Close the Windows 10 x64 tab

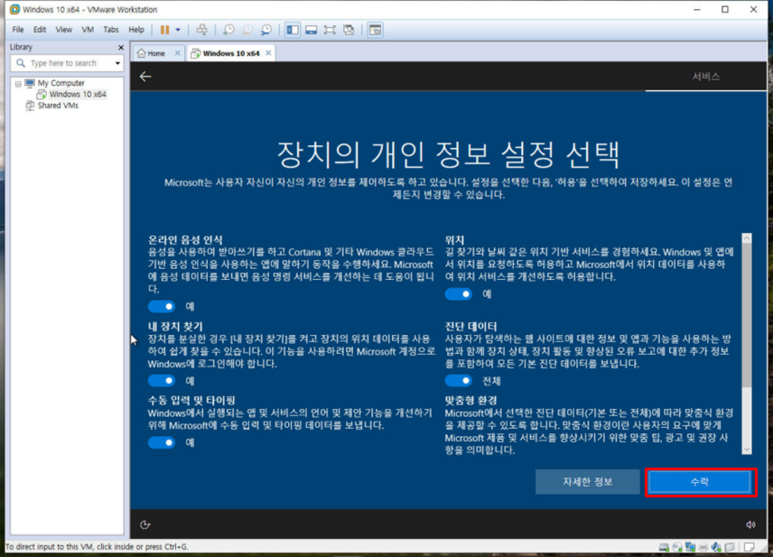(x=268, y=53)
